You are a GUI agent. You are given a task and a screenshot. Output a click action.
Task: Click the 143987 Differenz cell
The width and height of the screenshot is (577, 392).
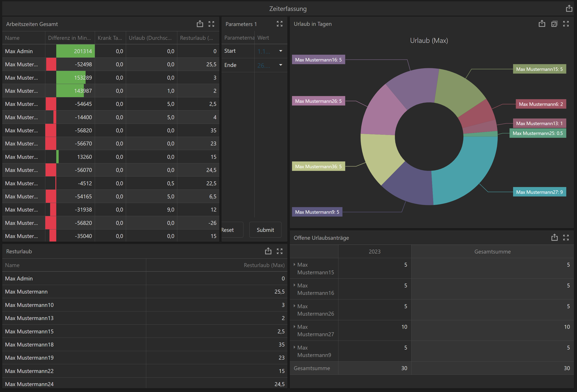tap(70, 91)
